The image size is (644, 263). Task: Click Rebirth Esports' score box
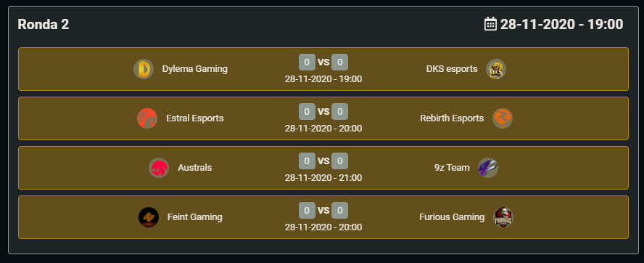(x=339, y=112)
